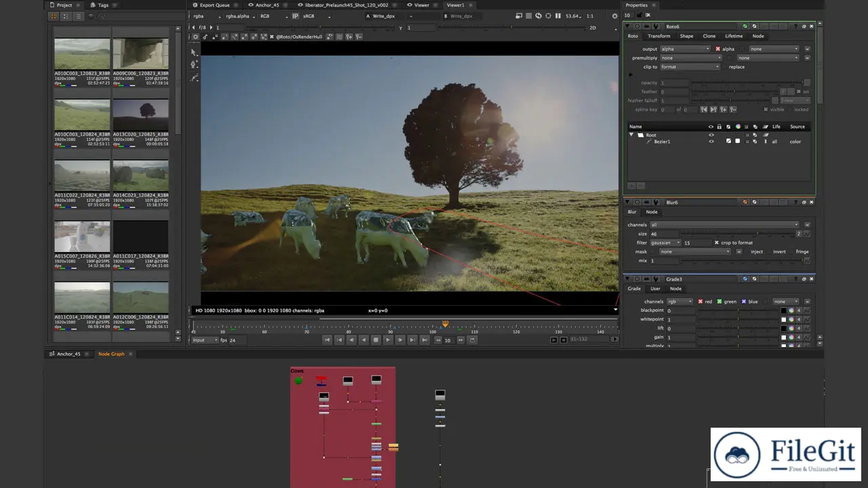Toggle the alpha checkbox for Roto output

pos(718,49)
